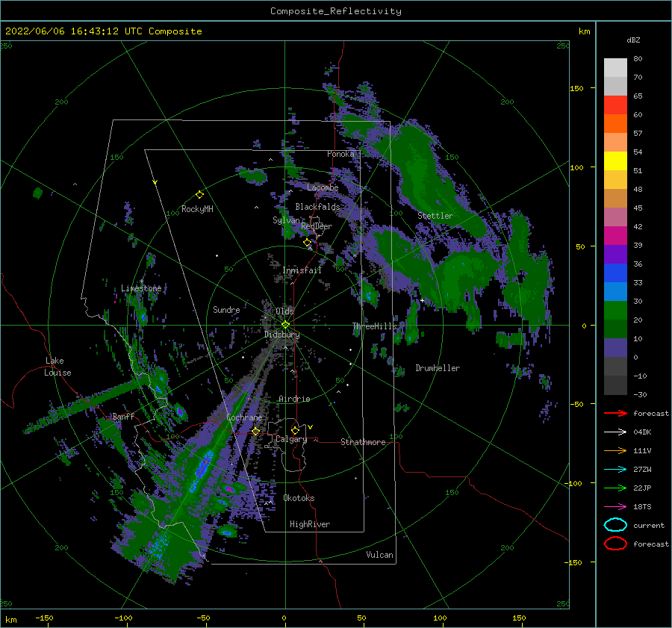Click the red forecast arrow legend icon
The image size is (672, 628).
click(615, 413)
